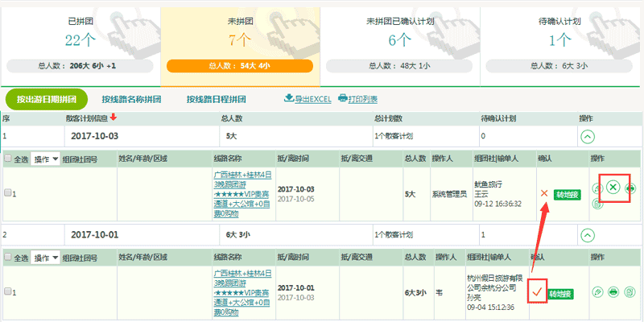The height and width of the screenshot is (322, 644).
Task: Switch to 按线路日程拼团 tab
Action: click(216, 99)
